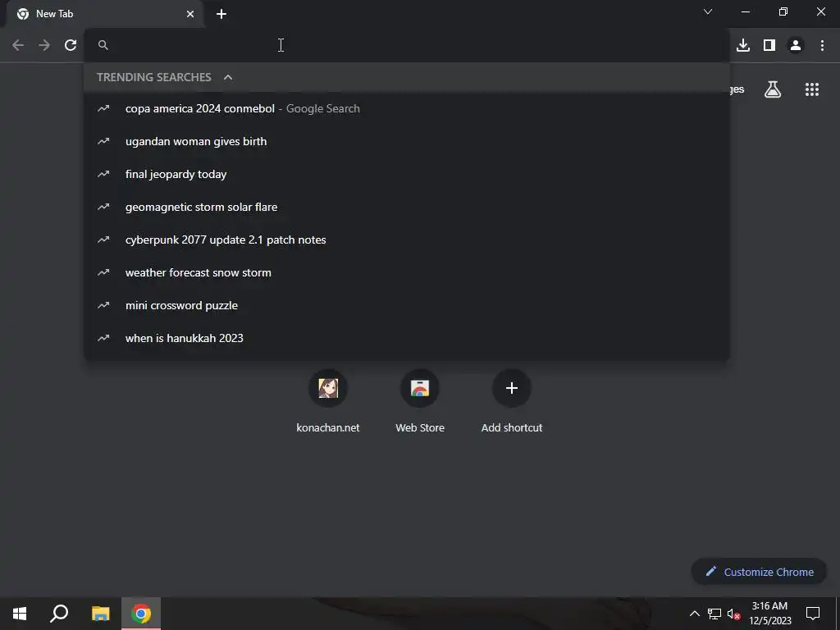Open the Web Store shortcut
The height and width of the screenshot is (630, 840).
[x=420, y=402]
